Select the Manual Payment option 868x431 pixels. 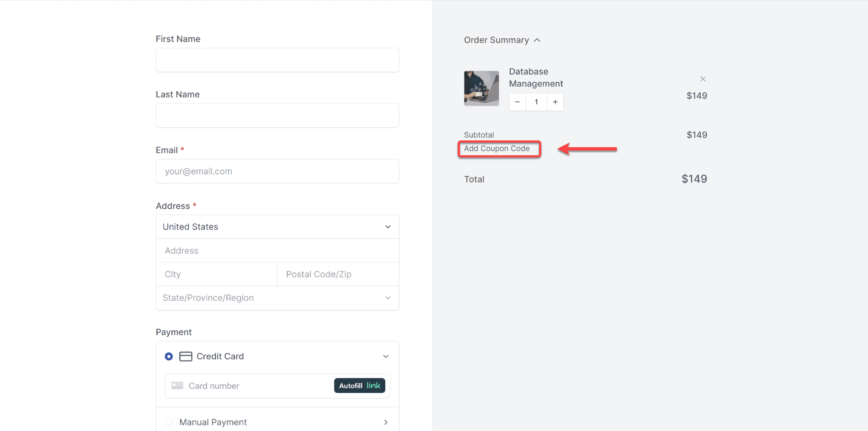[169, 422]
